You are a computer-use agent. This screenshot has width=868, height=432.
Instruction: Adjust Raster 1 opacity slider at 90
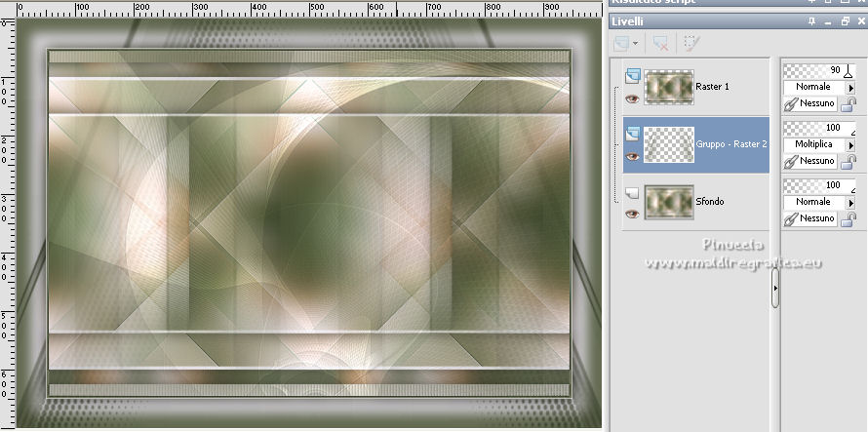tap(820, 71)
